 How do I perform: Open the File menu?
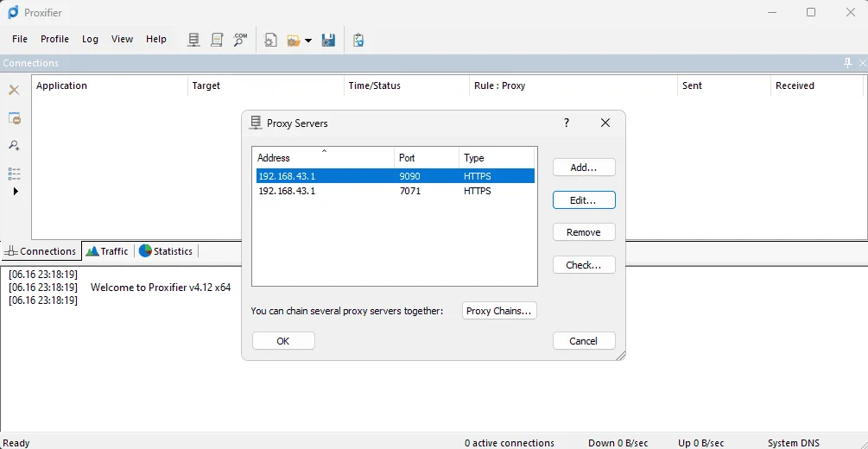[x=20, y=39]
